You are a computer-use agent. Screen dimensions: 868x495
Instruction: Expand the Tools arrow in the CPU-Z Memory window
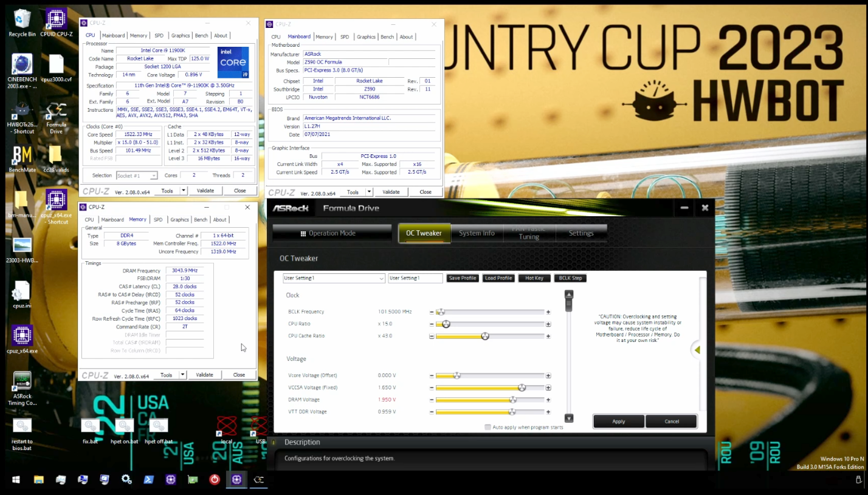pos(182,375)
